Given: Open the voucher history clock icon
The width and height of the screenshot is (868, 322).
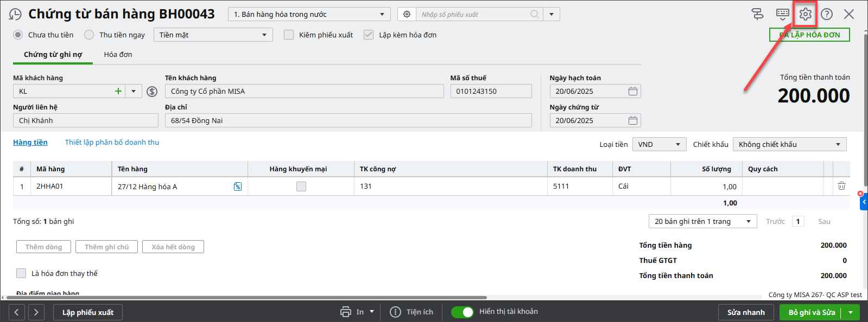Looking at the screenshot, I should pos(16,15).
